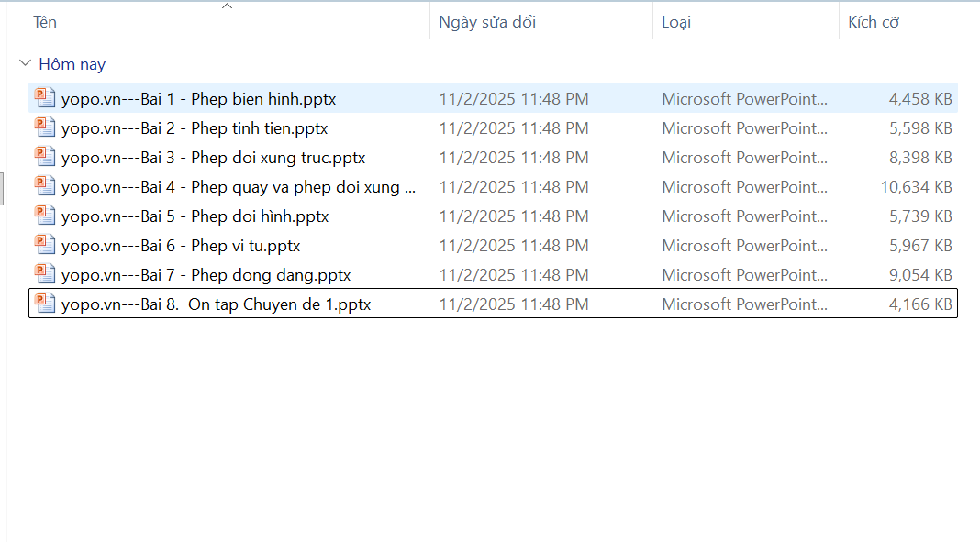This screenshot has height=542, width=980.
Task: Click the PowerPoint icon for Bai 3 file
Action: click(45, 157)
